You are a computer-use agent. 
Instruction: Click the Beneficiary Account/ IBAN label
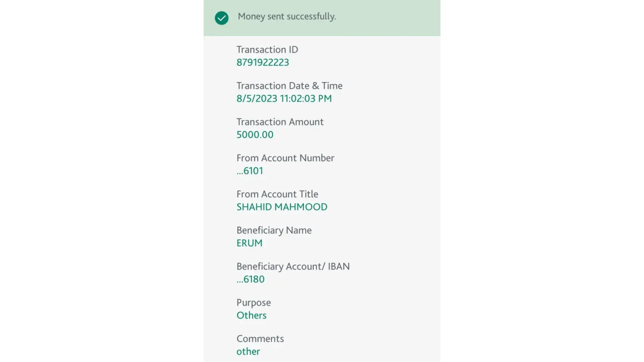pos(293,267)
